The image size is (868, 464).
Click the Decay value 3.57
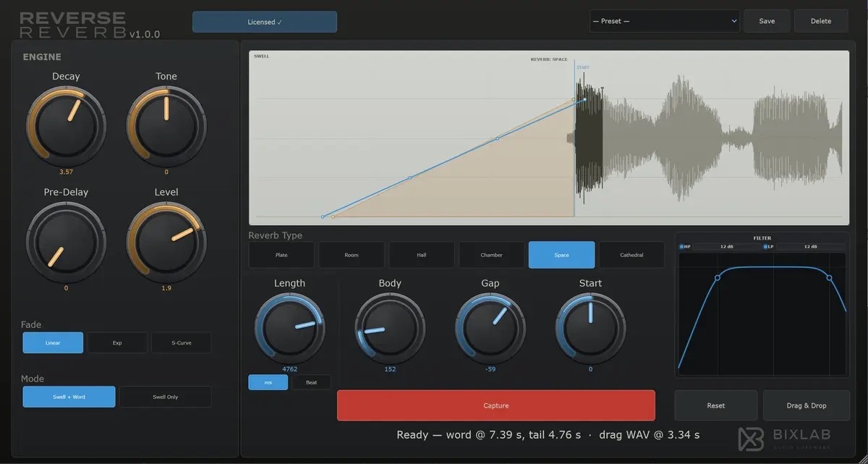pyautogui.click(x=66, y=172)
